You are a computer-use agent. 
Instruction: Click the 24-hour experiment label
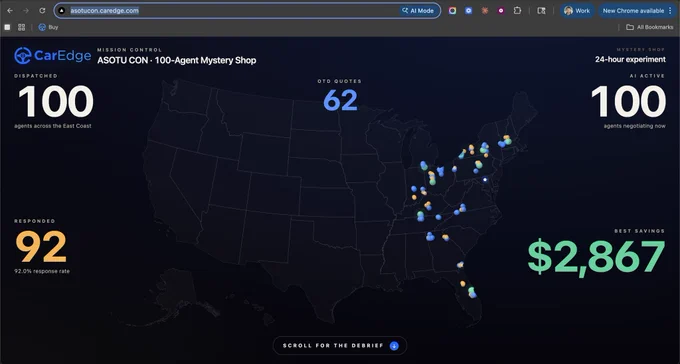coord(630,59)
